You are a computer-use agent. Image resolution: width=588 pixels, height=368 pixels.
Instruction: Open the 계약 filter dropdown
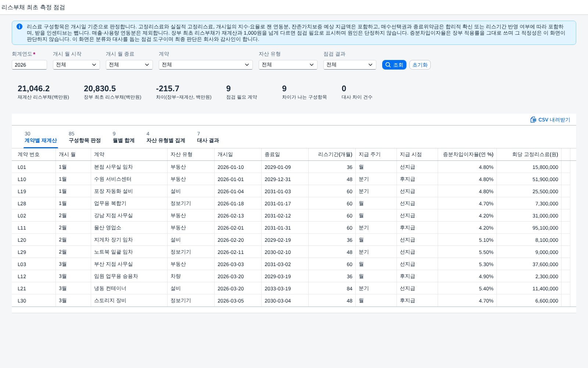point(206,65)
